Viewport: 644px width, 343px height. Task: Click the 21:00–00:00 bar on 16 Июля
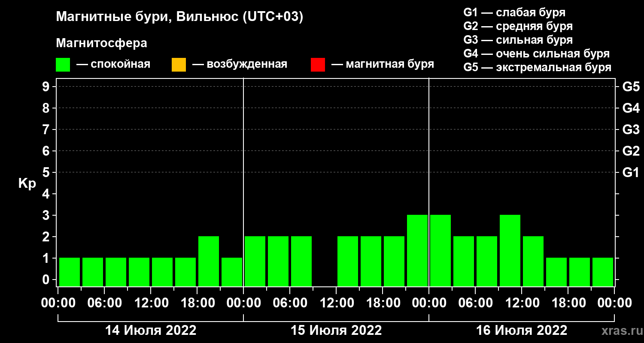click(x=603, y=272)
